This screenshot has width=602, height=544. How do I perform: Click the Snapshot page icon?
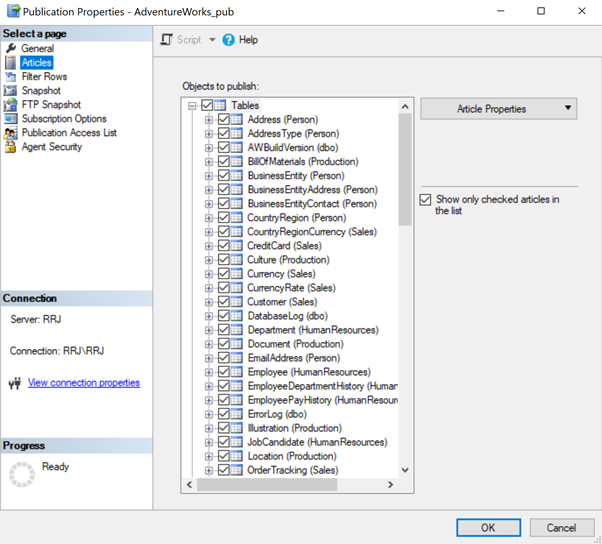pyautogui.click(x=11, y=91)
